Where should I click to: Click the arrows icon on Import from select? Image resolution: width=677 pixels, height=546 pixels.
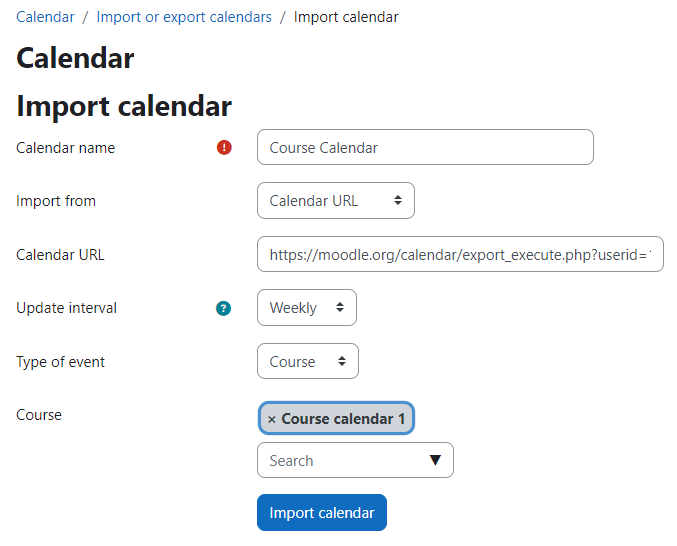coord(398,200)
